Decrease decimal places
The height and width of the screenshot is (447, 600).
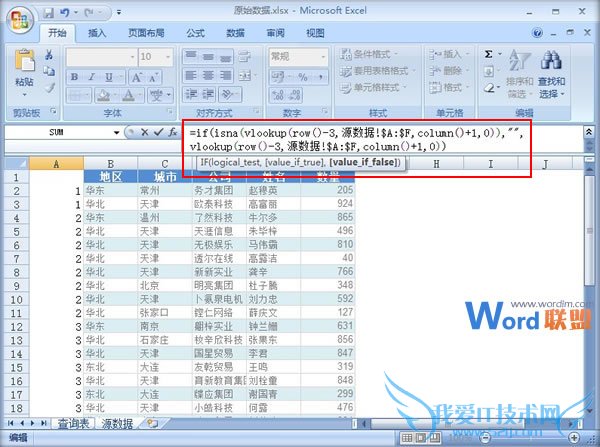click(295, 95)
